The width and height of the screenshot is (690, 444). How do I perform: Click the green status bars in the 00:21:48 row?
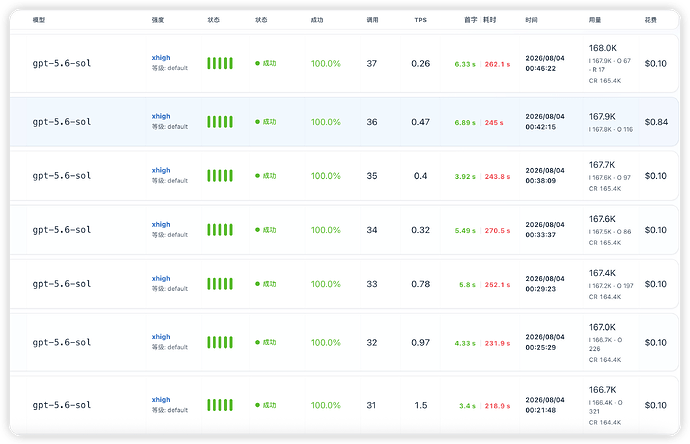[x=220, y=405]
